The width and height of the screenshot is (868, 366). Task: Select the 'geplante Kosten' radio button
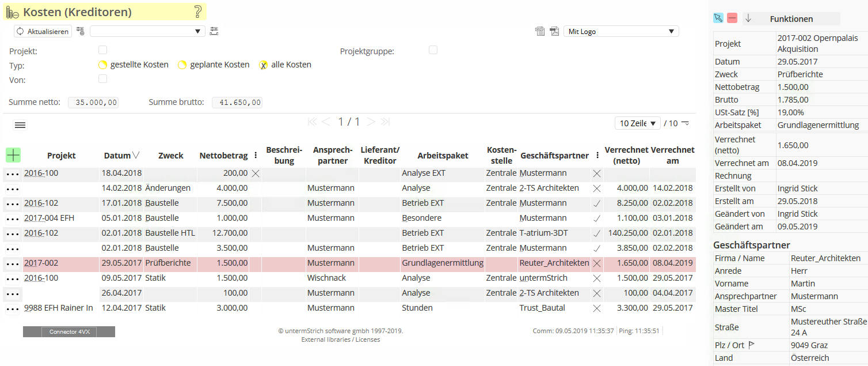pos(182,65)
